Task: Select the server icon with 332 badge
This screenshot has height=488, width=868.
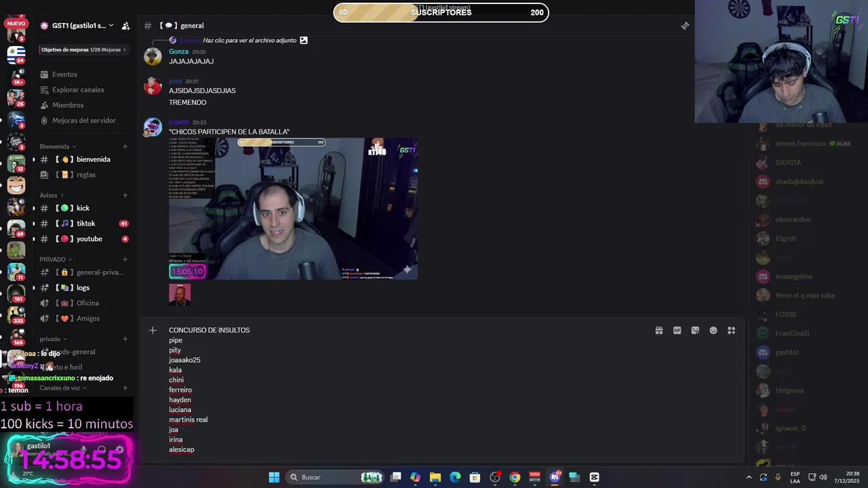Action: click(x=16, y=315)
